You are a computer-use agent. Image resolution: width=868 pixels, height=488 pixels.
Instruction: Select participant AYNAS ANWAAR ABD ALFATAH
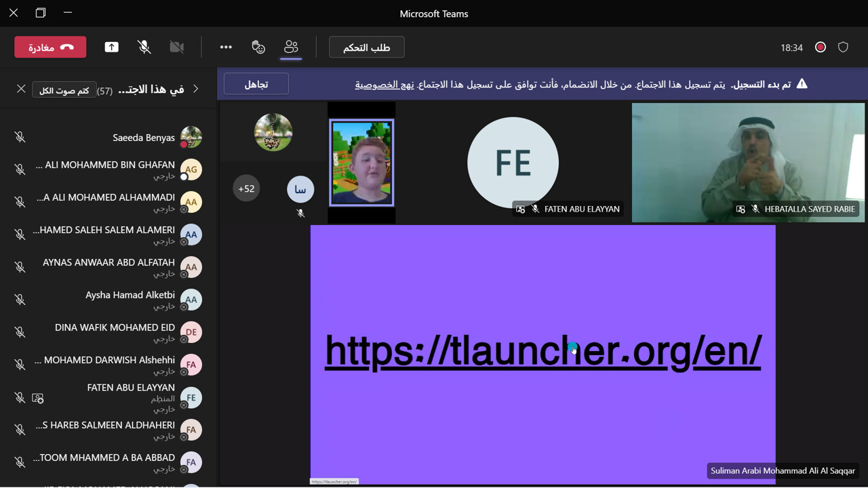pos(108,262)
